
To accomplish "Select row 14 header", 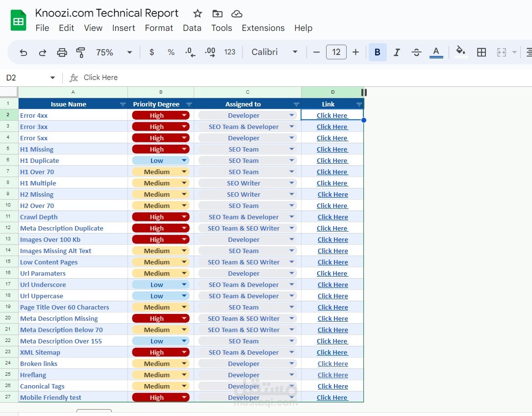I will pyautogui.click(x=8, y=250).
